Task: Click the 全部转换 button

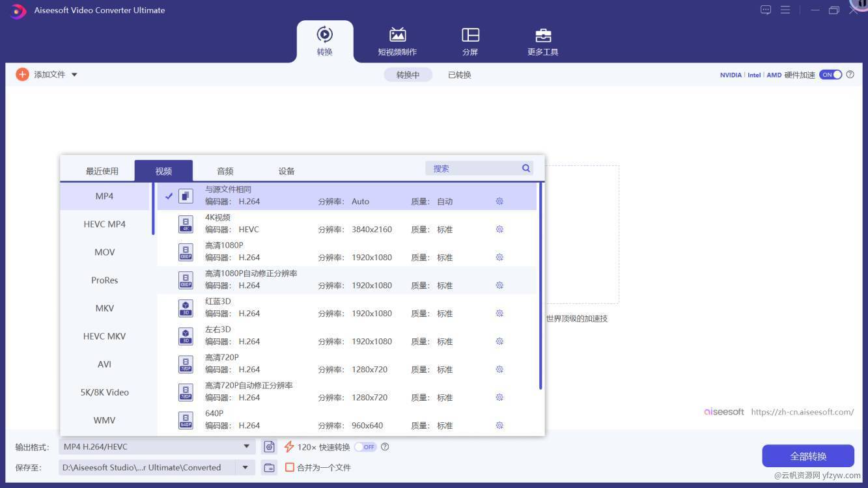Action: tap(808, 456)
